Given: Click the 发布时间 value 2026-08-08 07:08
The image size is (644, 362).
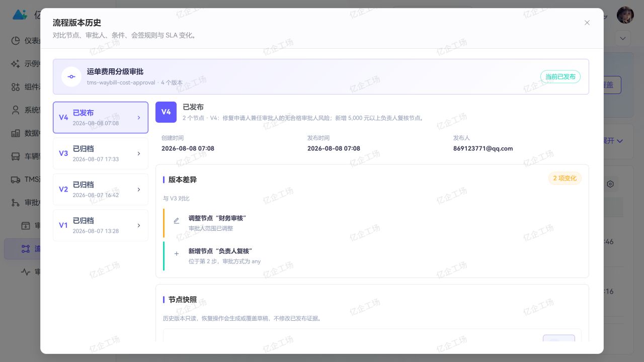Looking at the screenshot, I should point(334,148).
